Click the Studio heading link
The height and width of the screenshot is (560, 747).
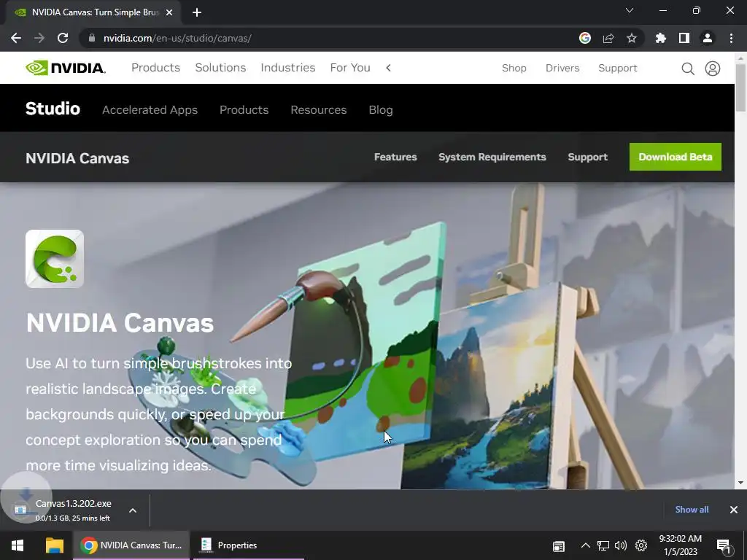(x=53, y=109)
